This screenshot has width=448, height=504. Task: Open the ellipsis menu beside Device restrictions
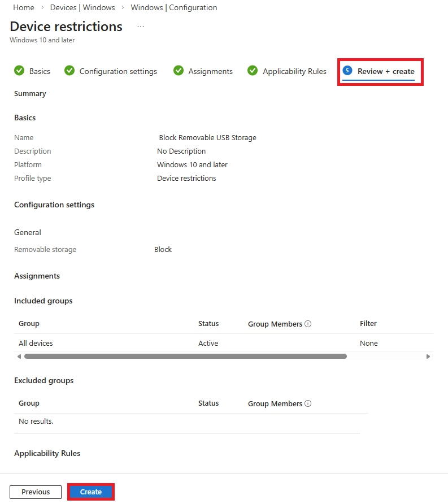pos(141,27)
